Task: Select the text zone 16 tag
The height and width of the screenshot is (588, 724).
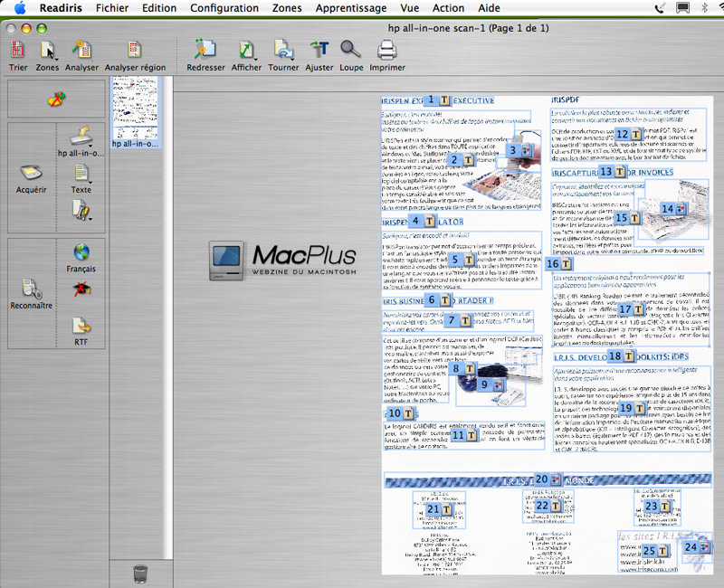Action: 558,263
